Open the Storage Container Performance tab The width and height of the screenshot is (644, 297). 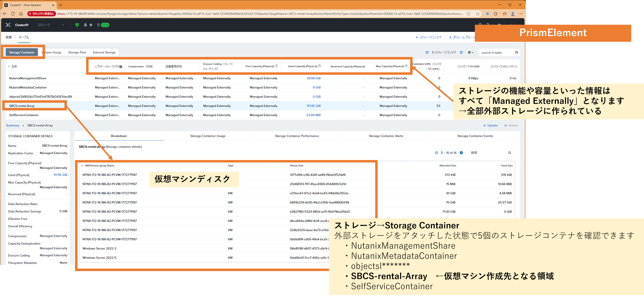tap(297, 136)
